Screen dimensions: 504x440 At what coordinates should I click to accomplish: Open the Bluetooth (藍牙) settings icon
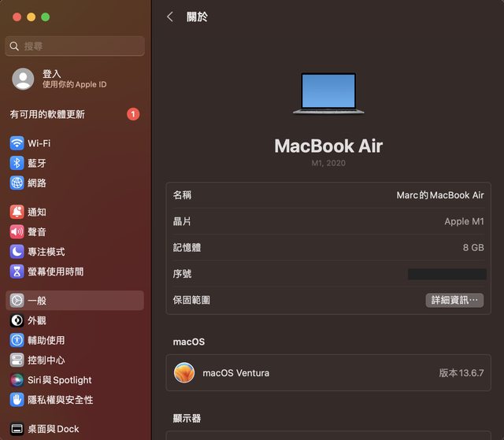coord(17,163)
